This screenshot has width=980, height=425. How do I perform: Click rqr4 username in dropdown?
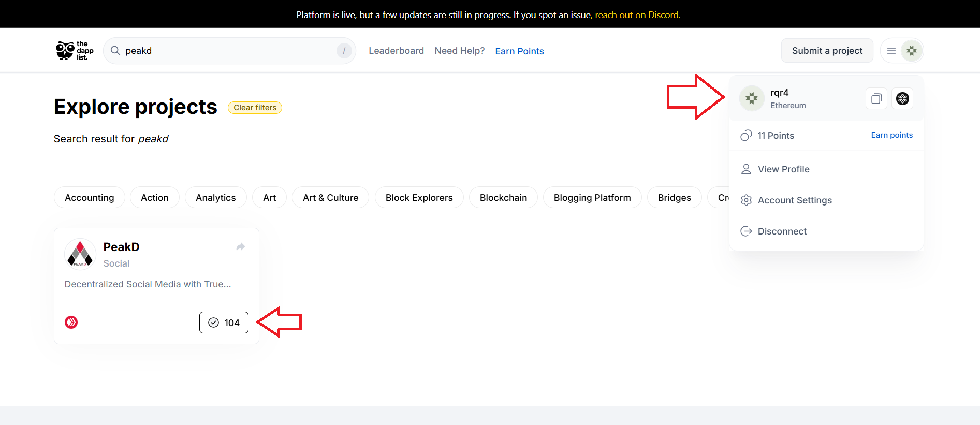pyautogui.click(x=779, y=93)
